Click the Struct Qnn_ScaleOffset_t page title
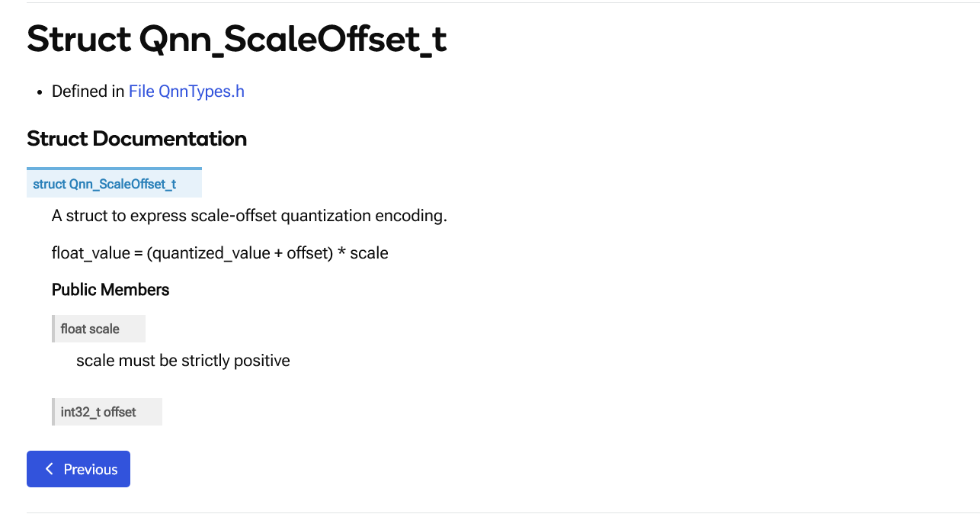 [237, 40]
